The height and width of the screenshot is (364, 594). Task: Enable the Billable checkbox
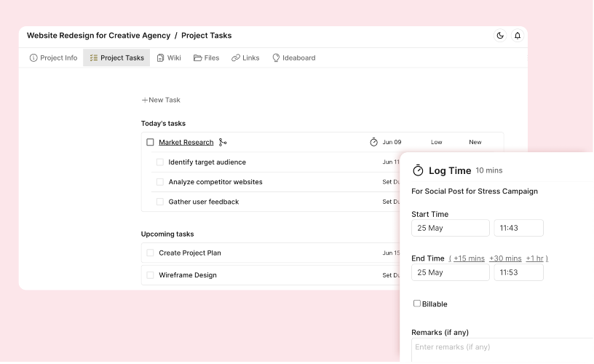[x=416, y=304]
